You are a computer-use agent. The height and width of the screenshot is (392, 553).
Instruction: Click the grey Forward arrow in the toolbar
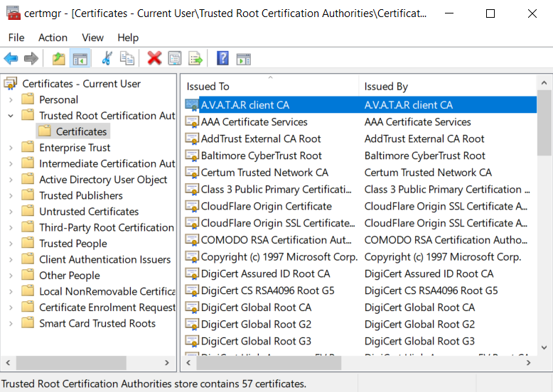[31, 58]
